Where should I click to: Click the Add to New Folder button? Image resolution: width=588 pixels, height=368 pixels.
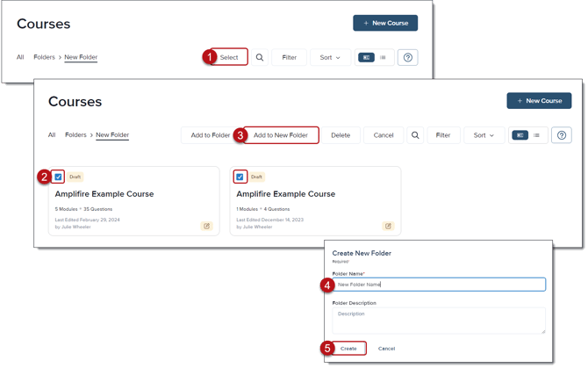[x=280, y=135]
